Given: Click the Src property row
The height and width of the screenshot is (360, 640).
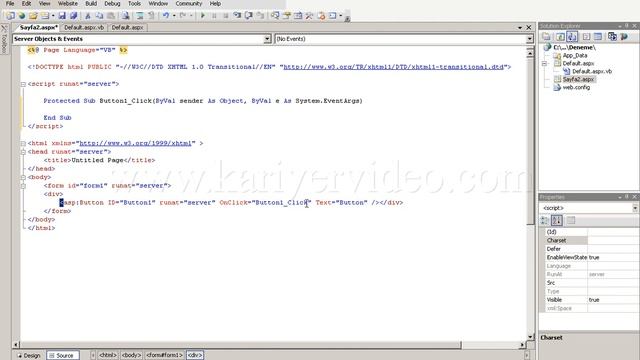Looking at the screenshot, I should pyautogui.click(x=592, y=283).
